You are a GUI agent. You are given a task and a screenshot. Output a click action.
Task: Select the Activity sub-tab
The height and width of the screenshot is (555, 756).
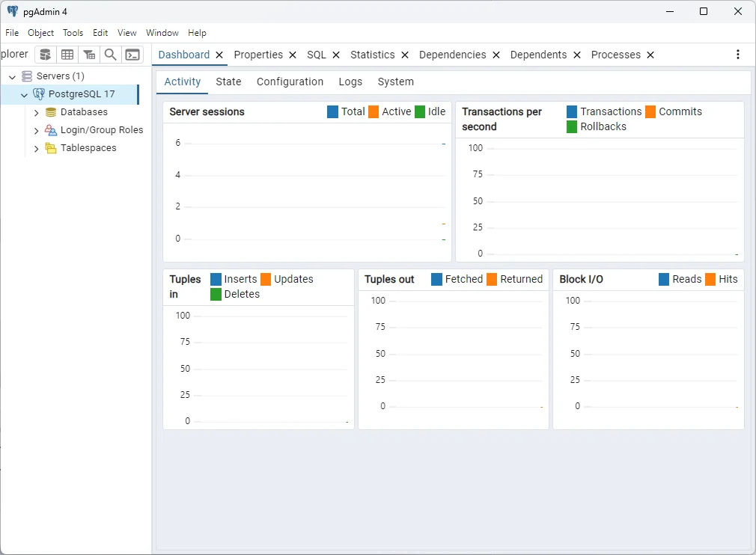[182, 82]
